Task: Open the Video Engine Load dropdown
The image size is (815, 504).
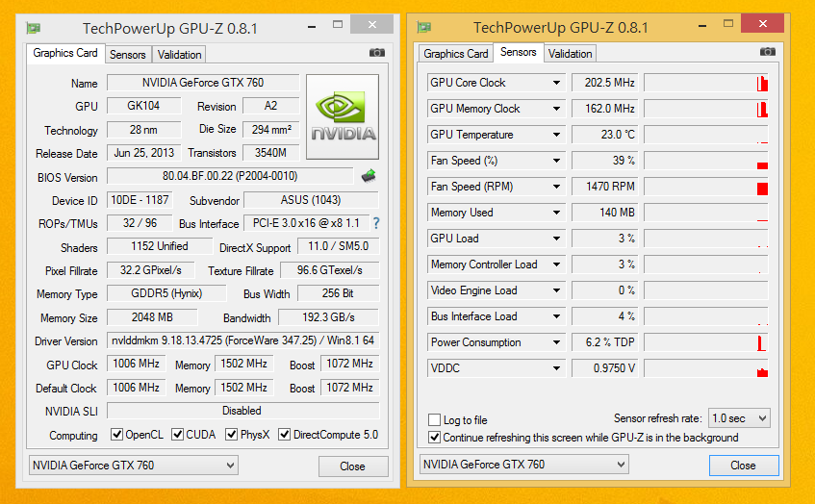Action: pos(556,290)
